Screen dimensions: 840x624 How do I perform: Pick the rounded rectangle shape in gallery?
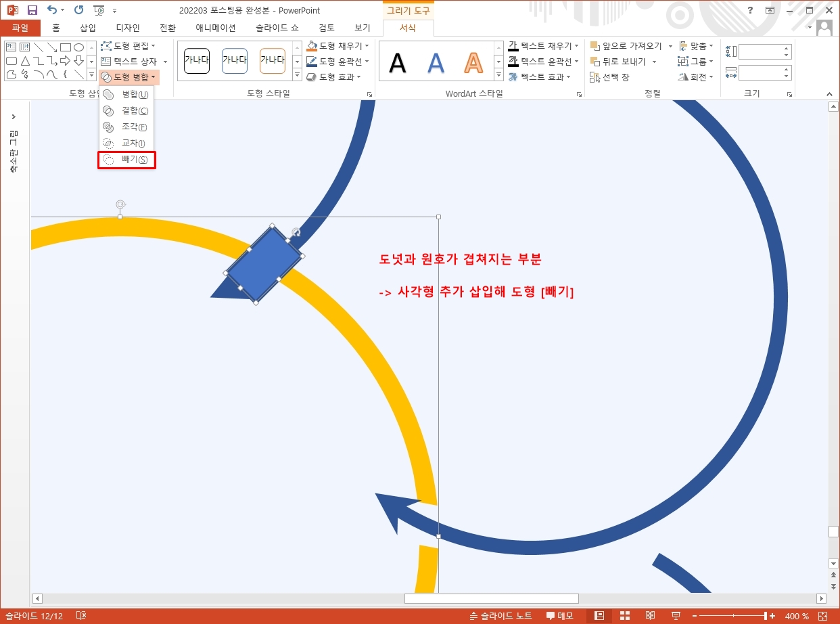(x=11, y=61)
